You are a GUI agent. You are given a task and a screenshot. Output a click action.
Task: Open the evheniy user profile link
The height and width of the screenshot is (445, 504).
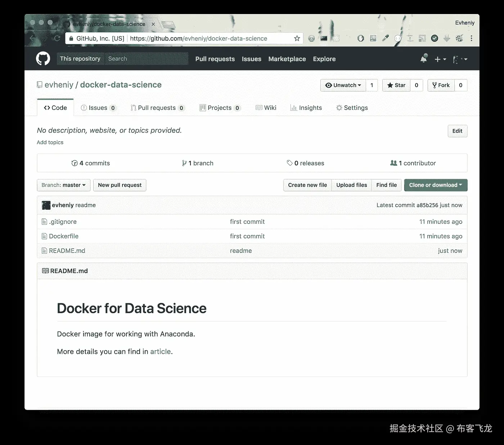tap(59, 85)
